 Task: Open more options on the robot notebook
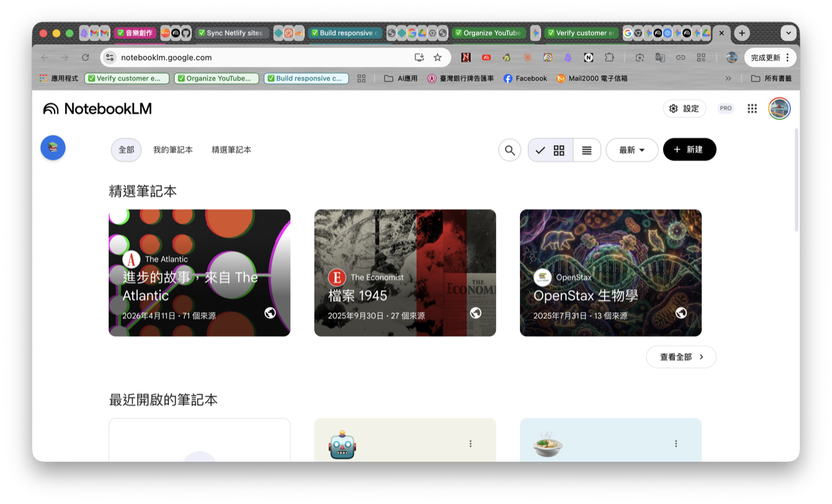471,444
